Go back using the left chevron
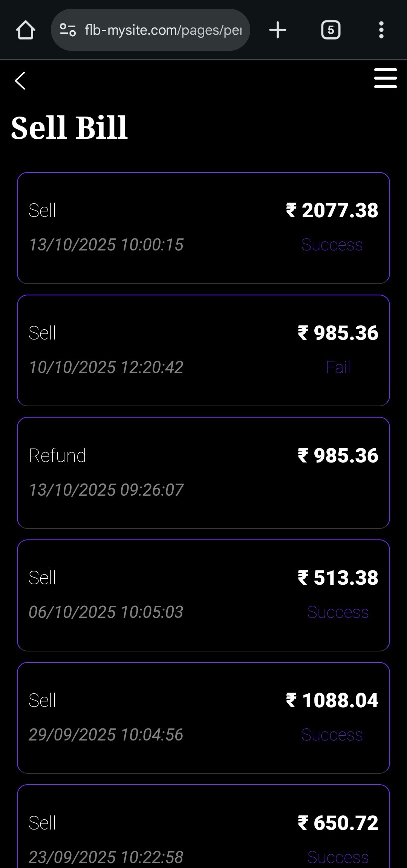The width and height of the screenshot is (407, 868). point(20,81)
